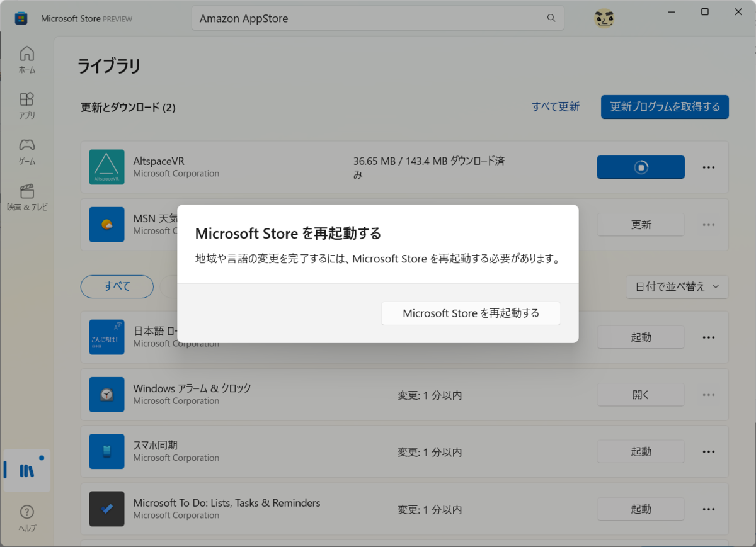Click the MSN 天気 app icon

pos(106,225)
